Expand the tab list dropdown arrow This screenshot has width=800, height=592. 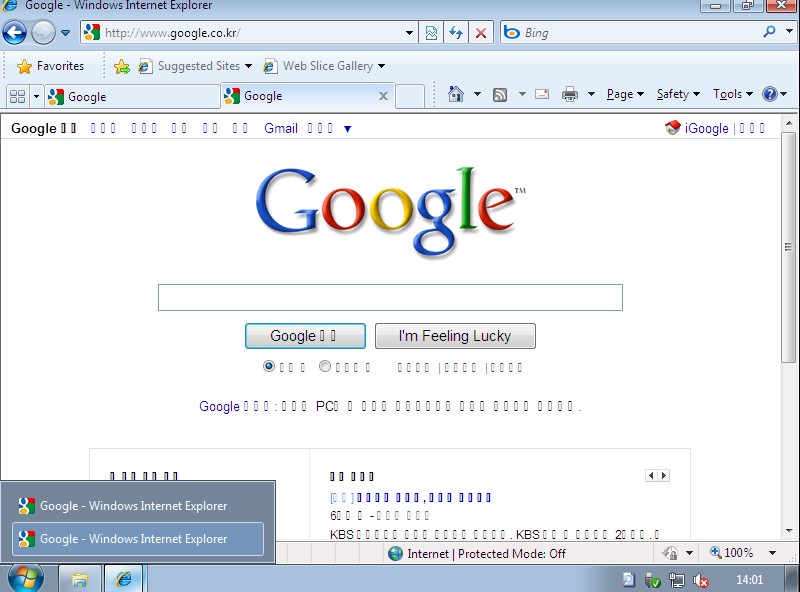36,96
